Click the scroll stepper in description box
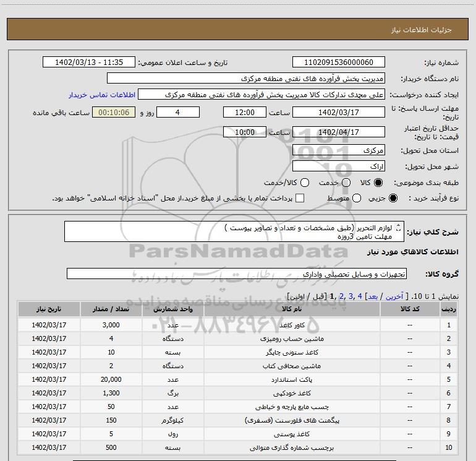This screenshot has height=461, width=476. (x=399, y=228)
